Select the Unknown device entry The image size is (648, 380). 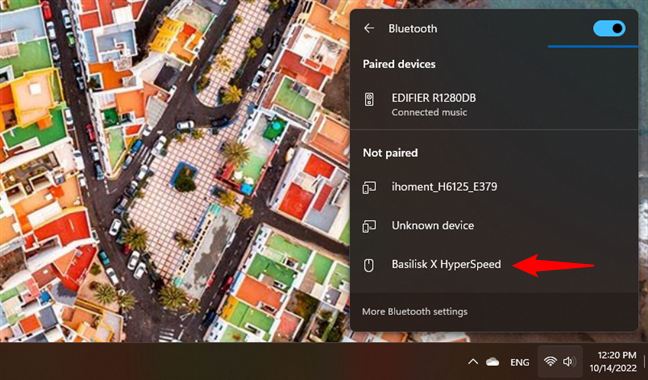point(494,226)
